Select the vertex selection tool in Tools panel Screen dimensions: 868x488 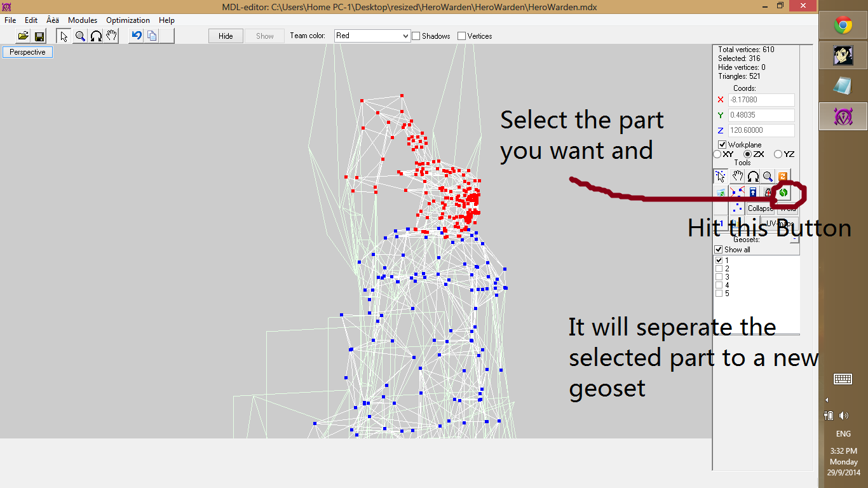(x=721, y=177)
